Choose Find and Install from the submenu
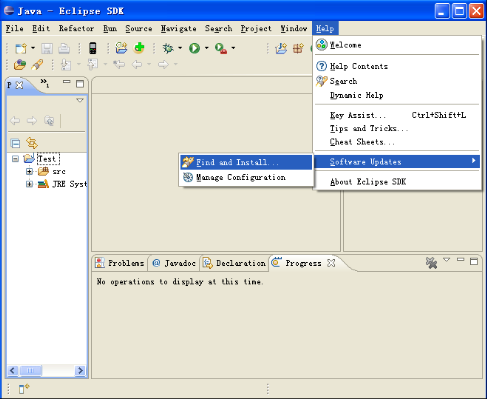The width and height of the screenshot is (487, 399). (x=246, y=162)
